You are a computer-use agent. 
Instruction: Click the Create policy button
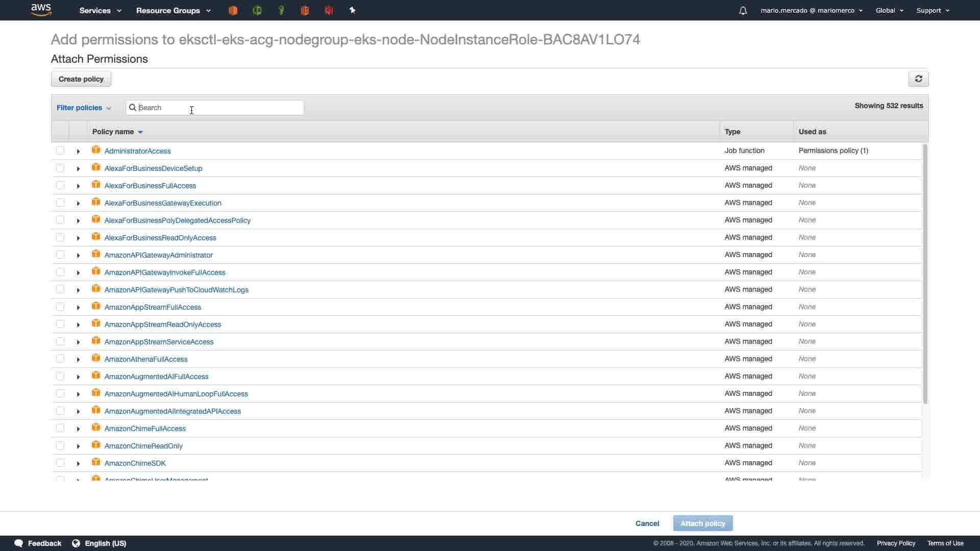tap(81, 79)
